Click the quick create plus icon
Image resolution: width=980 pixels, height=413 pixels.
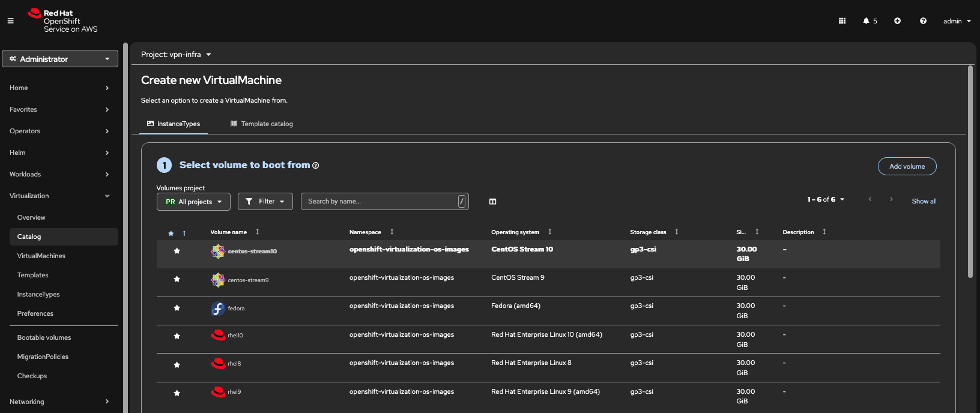pos(897,21)
